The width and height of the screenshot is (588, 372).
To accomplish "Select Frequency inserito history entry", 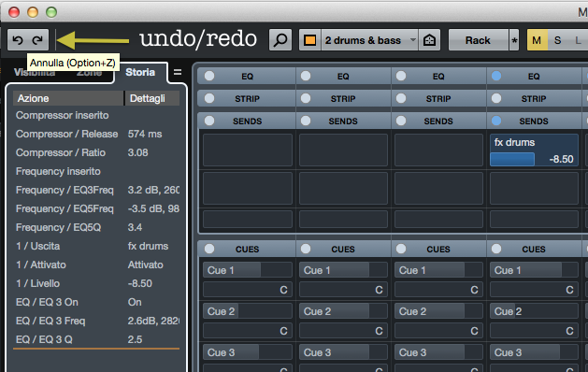I will (x=96, y=171).
